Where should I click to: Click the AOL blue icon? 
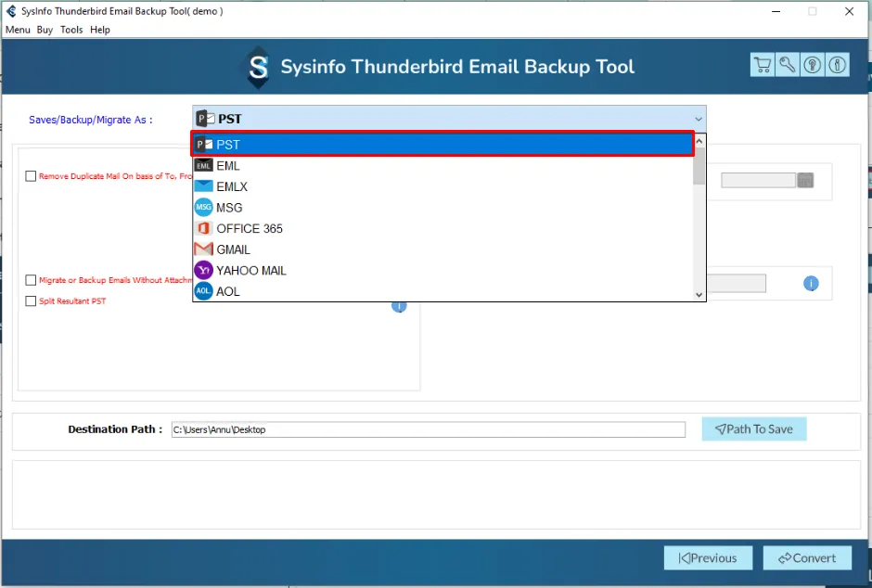coord(203,290)
